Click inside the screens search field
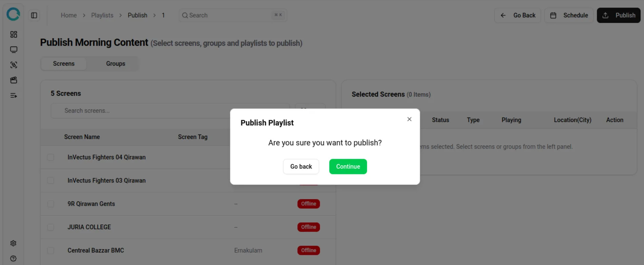644x265 pixels. click(136, 110)
